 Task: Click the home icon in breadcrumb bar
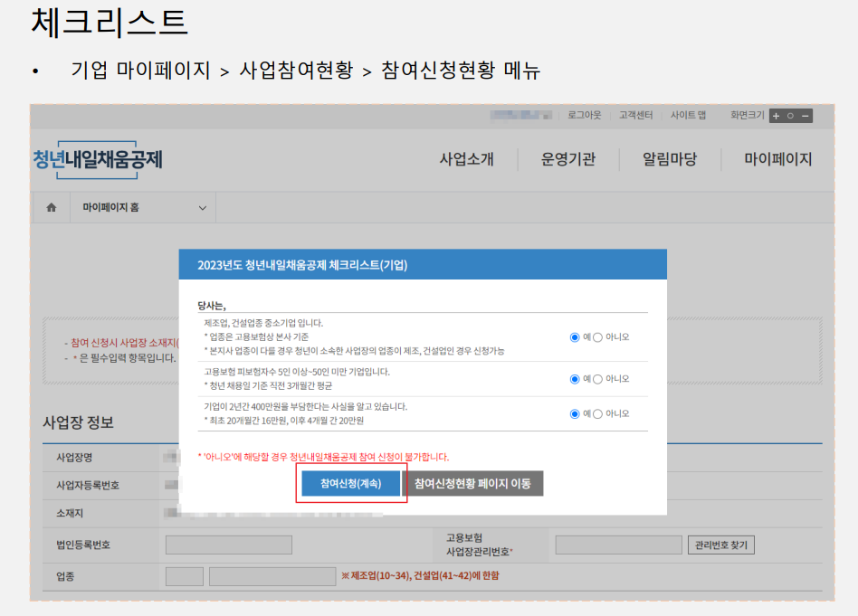pyautogui.click(x=51, y=206)
